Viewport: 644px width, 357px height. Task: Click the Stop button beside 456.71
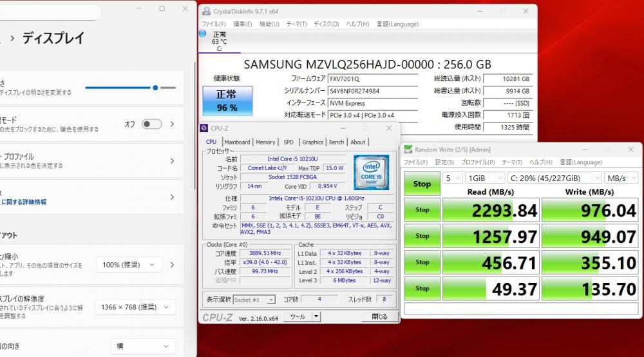(x=422, y=262)
